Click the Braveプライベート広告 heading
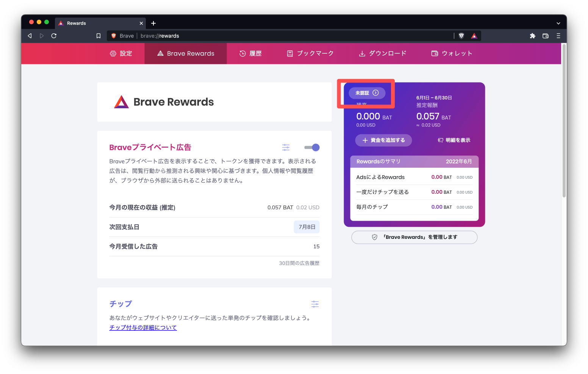The image size is (588, 374). (x=150, y=147)
